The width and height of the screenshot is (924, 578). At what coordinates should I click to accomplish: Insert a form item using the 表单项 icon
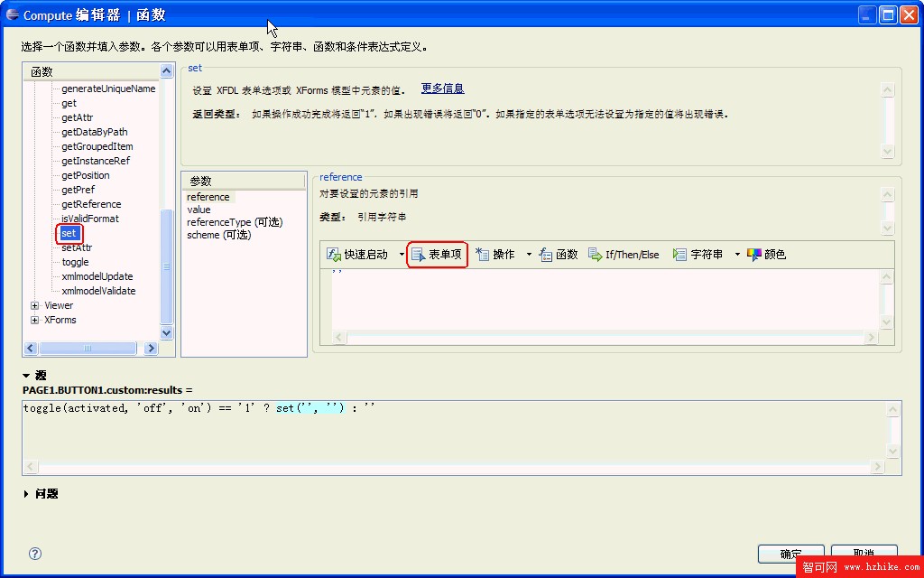(x=437, y=254)
